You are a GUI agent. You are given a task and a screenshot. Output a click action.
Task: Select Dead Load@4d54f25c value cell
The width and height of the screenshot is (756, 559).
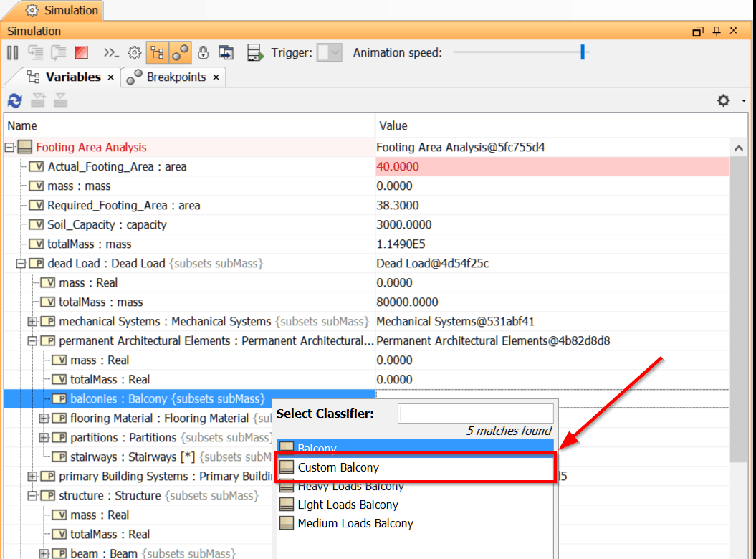(x=552, y=264)
